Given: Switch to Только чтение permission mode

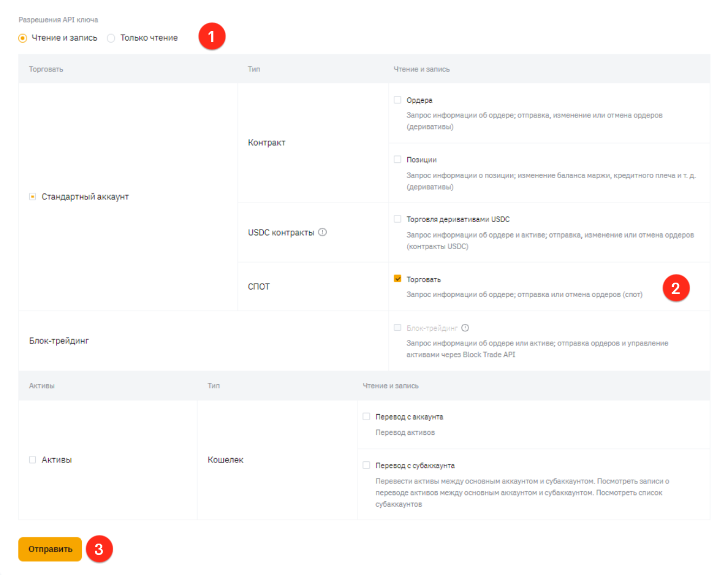Looking at the screenshot, I should click(111, 38).
